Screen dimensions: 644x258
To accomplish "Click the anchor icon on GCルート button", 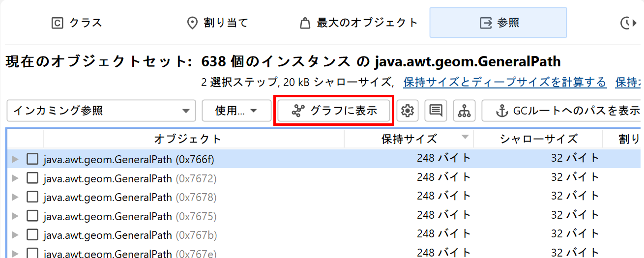I will point(501,111).
